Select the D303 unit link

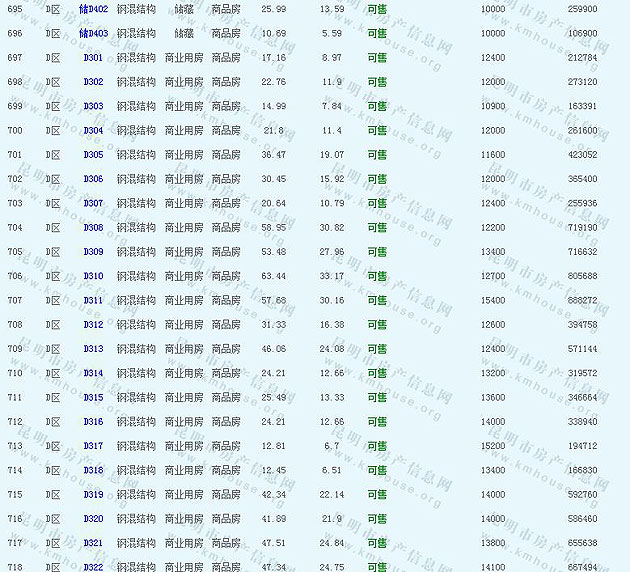point(93,106)
